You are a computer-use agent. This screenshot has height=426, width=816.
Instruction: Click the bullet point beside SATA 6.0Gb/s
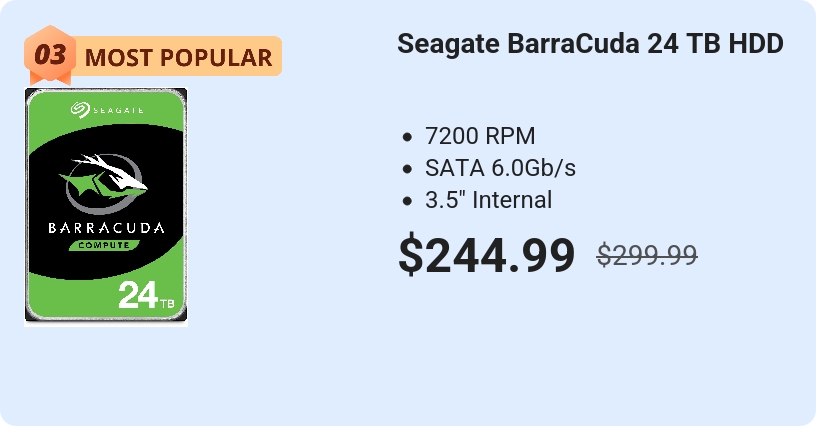coord(407,169)
